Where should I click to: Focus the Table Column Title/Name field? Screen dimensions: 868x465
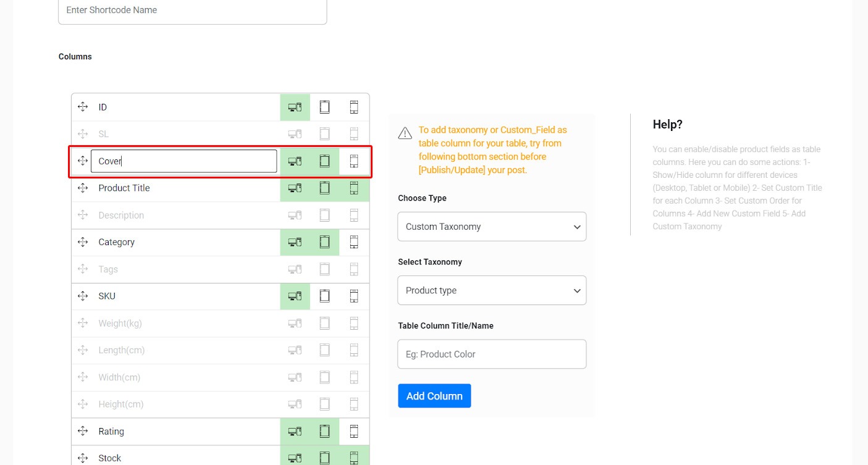(492, 354)
